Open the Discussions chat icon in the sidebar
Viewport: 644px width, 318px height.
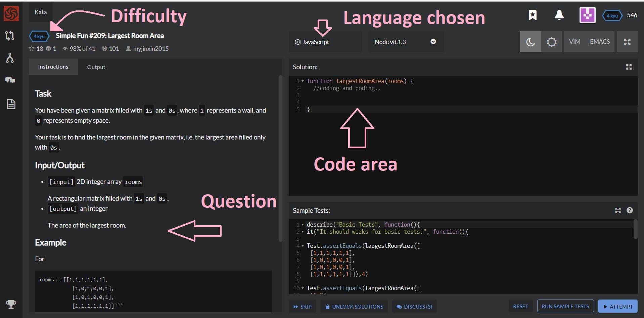coord(10,80)
